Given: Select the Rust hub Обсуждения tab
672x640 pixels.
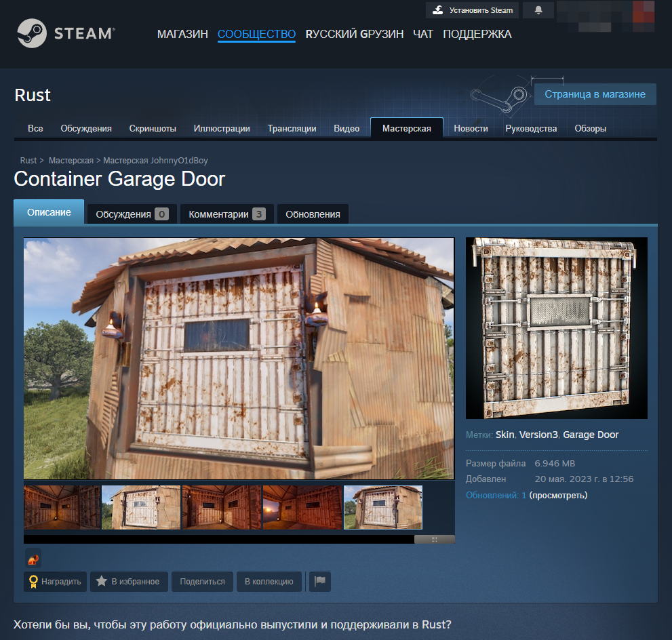Looking at the screenshot, I should [86, 129].
